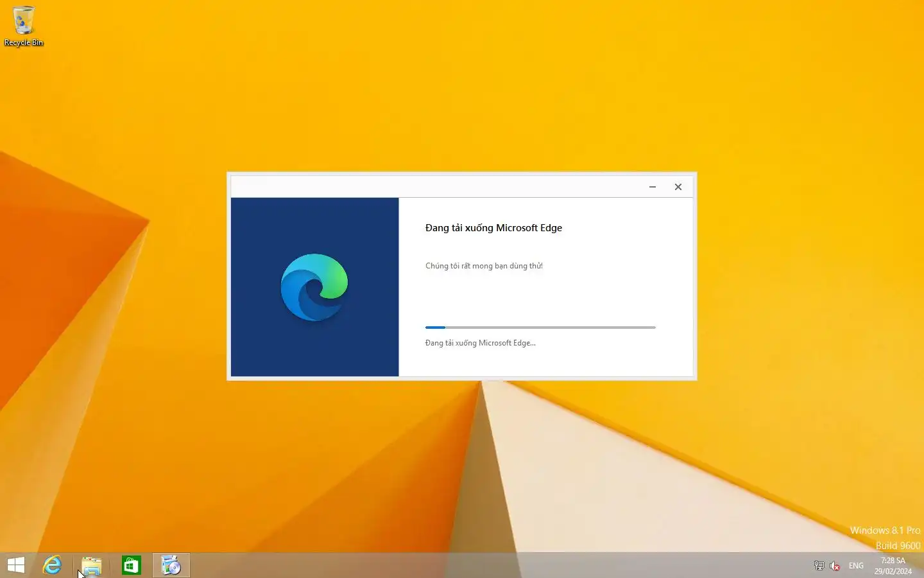The image size is (924, 578).
Task: Open the Recycle Bin desktop icon
Action: (24, 26)
